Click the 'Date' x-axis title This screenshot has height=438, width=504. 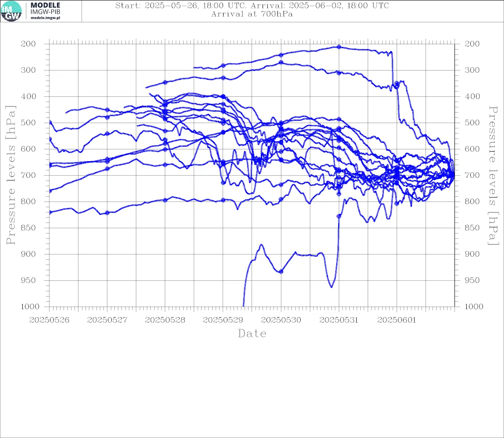tap(252, 333)
